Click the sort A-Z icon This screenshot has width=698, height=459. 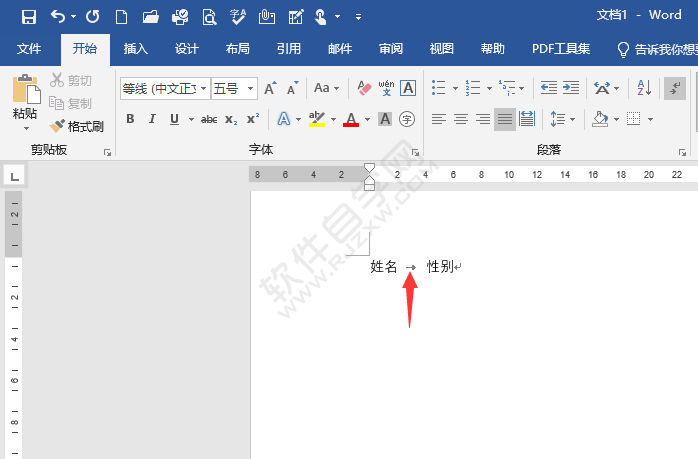pos(644,88)
